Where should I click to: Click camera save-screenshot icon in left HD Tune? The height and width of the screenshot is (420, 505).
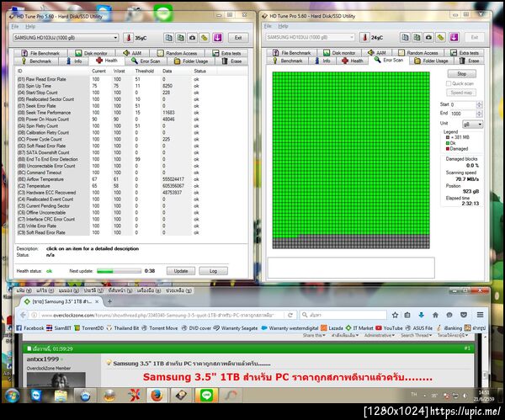tap(192, 38)
